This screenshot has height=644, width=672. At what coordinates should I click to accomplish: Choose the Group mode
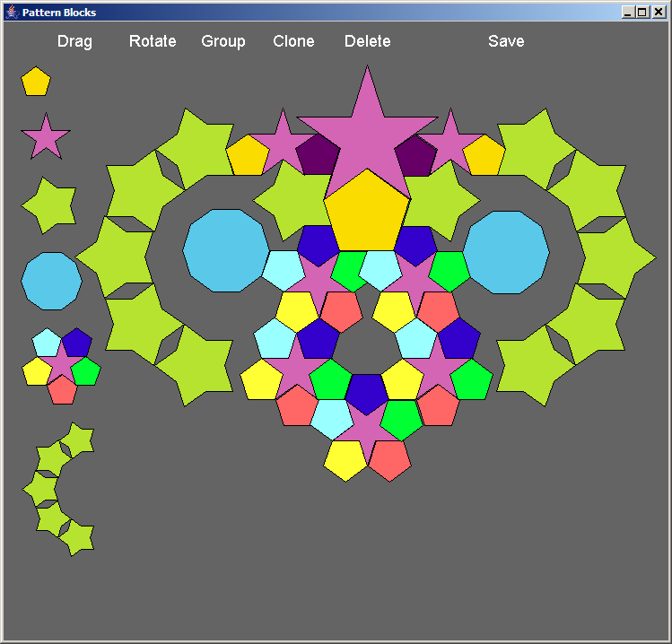click(x=223, y=41)
